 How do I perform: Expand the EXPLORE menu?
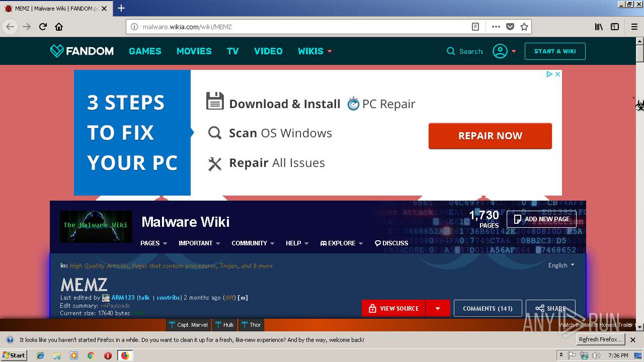342,243
